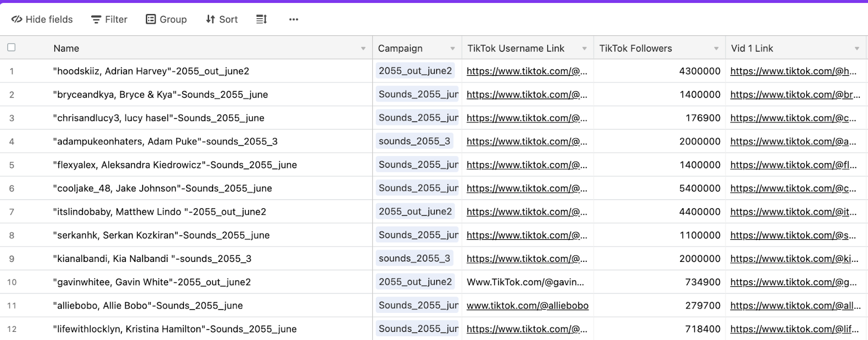
Task: Open TikTok Followers column dropdown arrow
Action: 716,49
